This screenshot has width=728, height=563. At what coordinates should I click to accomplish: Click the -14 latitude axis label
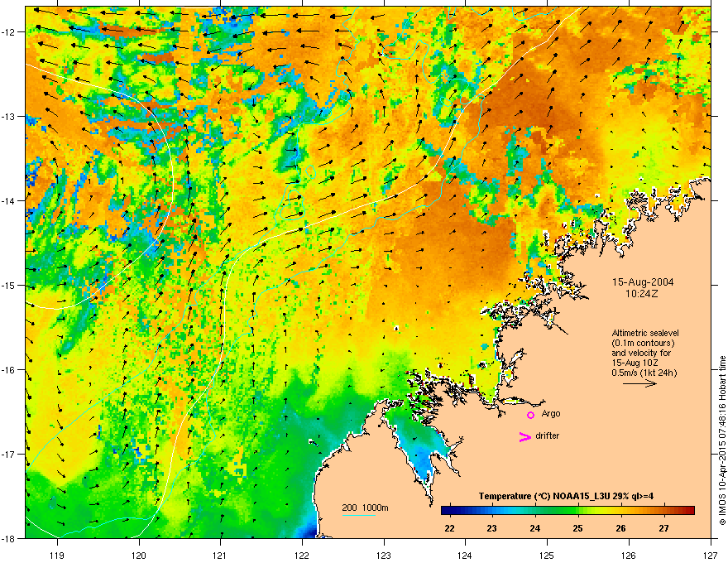click(x=9, y=201)
